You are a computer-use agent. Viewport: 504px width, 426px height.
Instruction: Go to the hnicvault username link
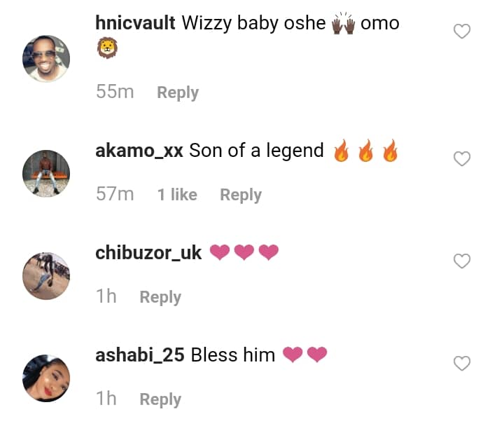point(135,23)
